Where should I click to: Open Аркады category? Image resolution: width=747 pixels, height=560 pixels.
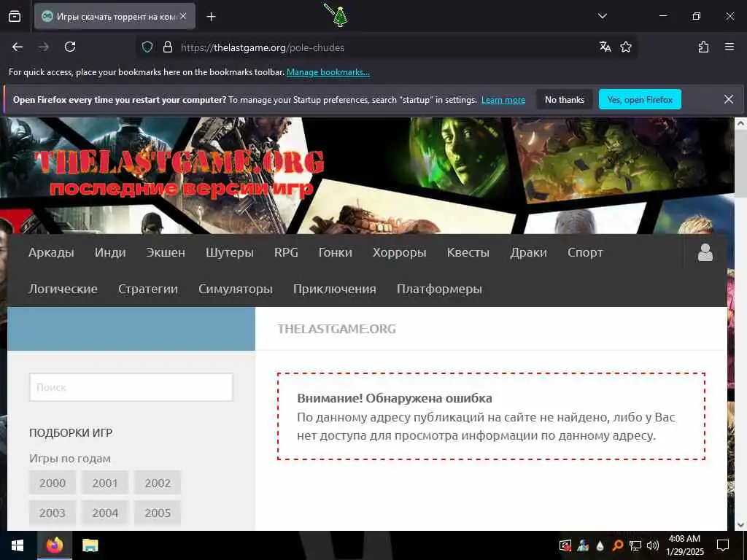pos(52,253)
